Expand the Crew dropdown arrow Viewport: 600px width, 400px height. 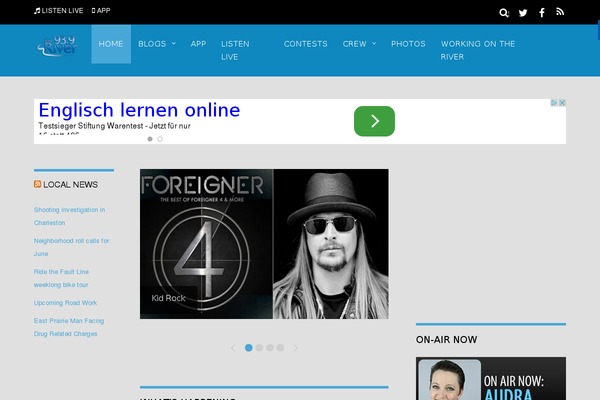point(374,44)
